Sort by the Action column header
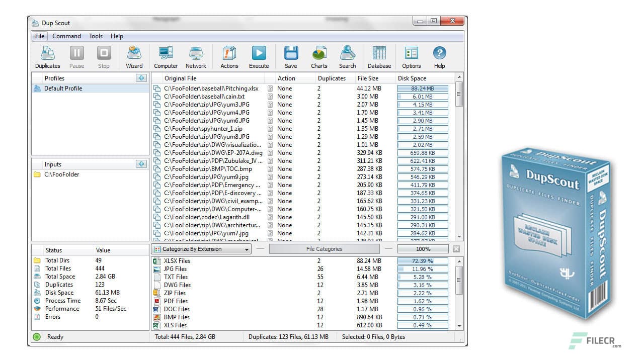 pos(296,78)
